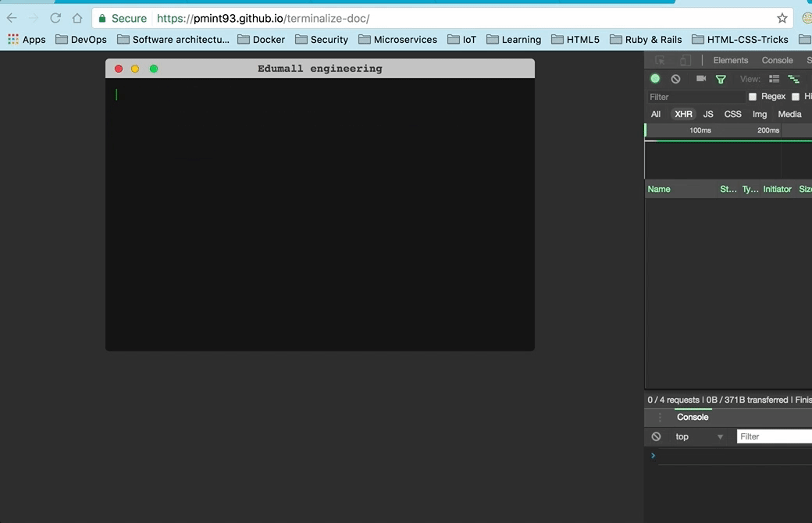Click the network Filter text field
The width and height of the screenshot is (812, 523).
tap(695, 97)
